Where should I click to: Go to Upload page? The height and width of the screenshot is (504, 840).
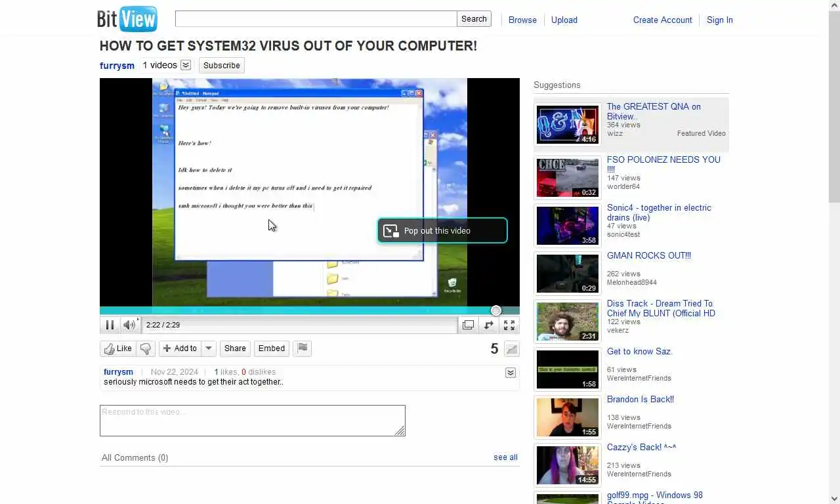coord(564,20)
